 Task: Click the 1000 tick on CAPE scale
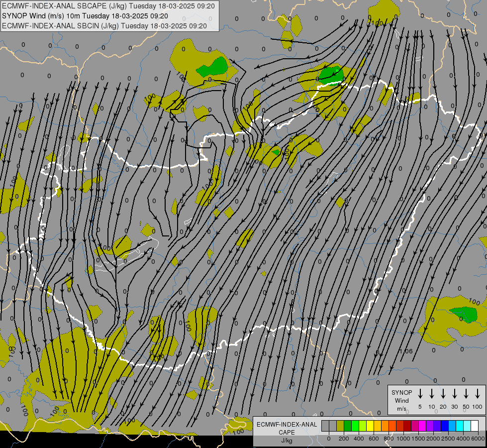[x=403, y=439]
